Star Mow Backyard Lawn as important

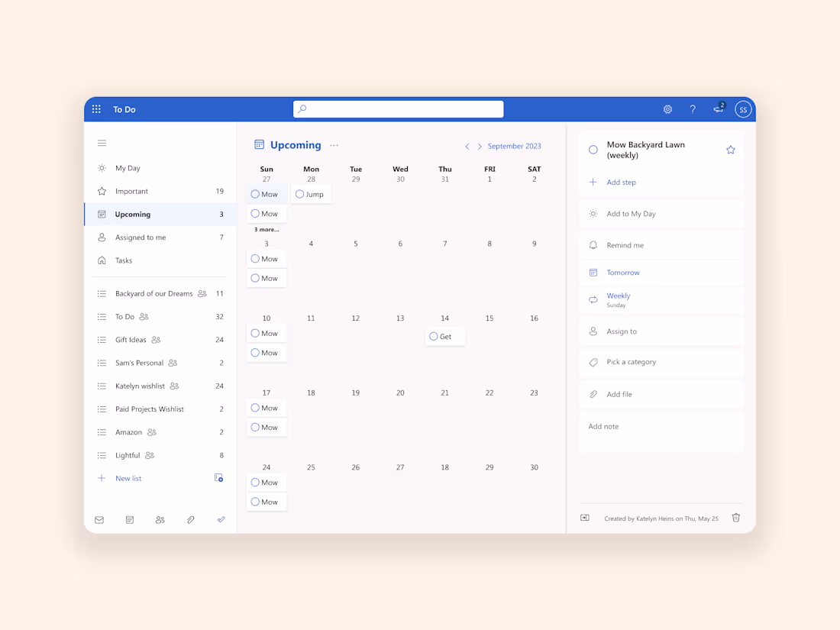pyautogui.click(x=730, y=150)
